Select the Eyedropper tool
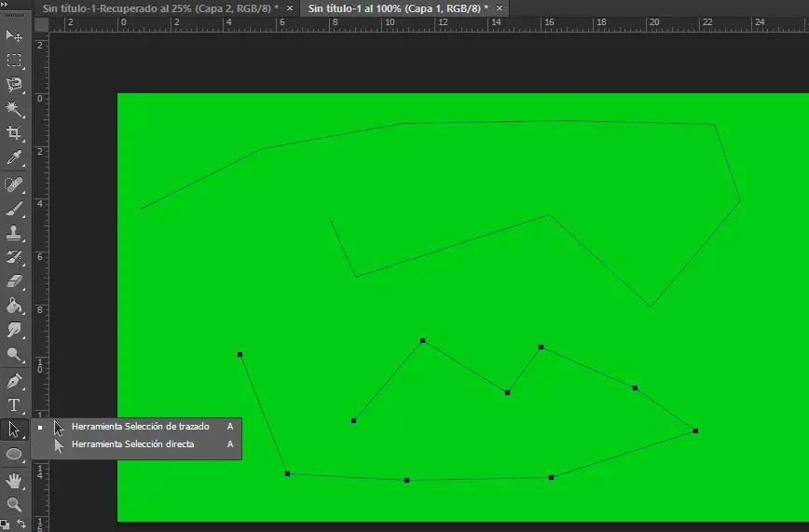809x532 pixels. pos(14,157)
